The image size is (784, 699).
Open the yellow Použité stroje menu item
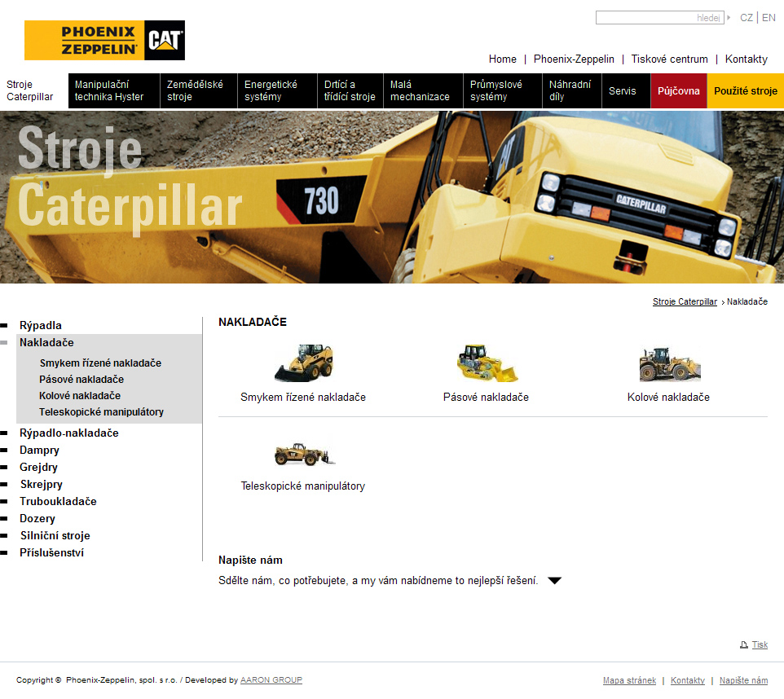tap(746, 90)
